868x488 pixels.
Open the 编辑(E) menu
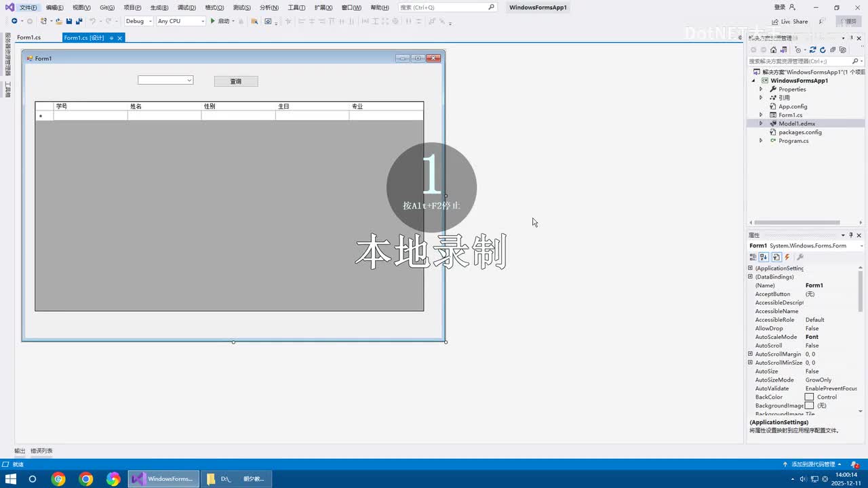[x=55, y=7]
